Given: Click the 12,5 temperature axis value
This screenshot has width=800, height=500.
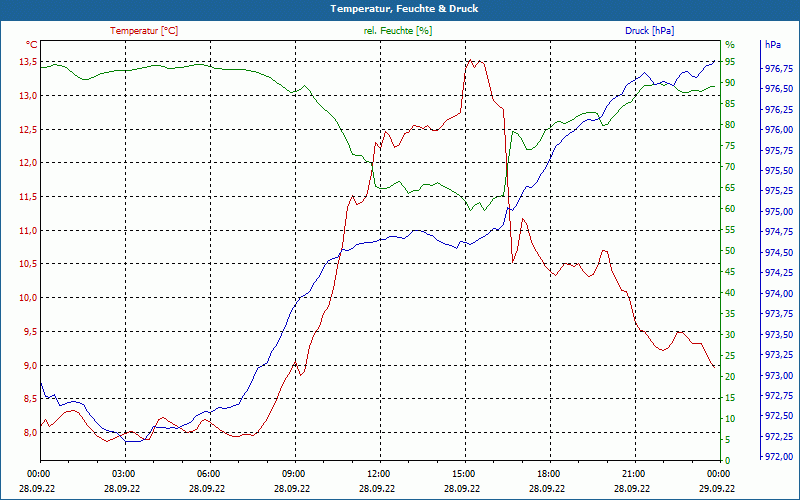Looking at the screenshot, I should tap(28, 130).
